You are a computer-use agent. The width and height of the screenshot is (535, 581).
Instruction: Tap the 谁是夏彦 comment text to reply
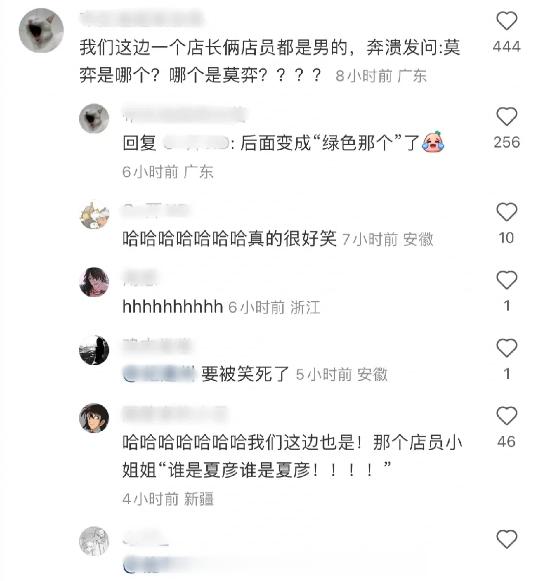tap(292, 456)
